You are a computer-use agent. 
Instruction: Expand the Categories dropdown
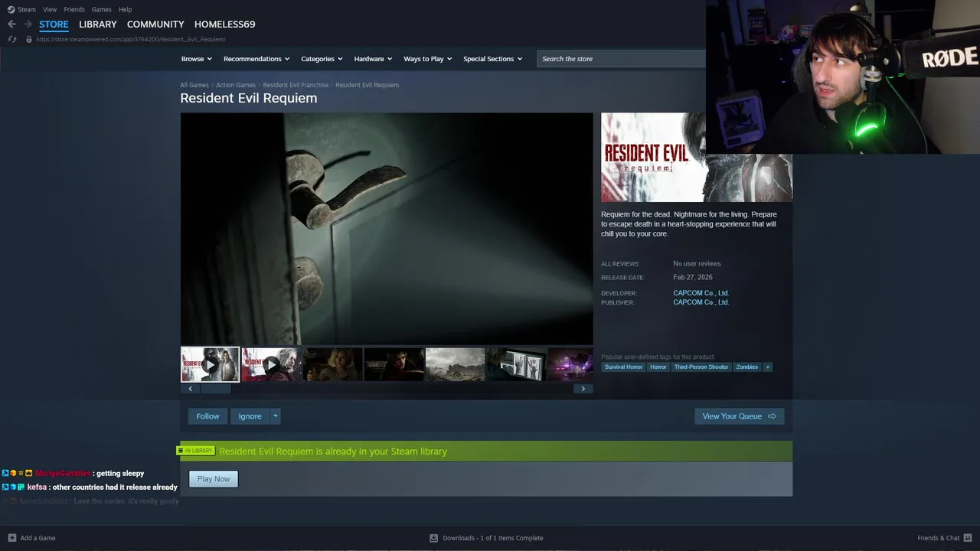point(322,59)
